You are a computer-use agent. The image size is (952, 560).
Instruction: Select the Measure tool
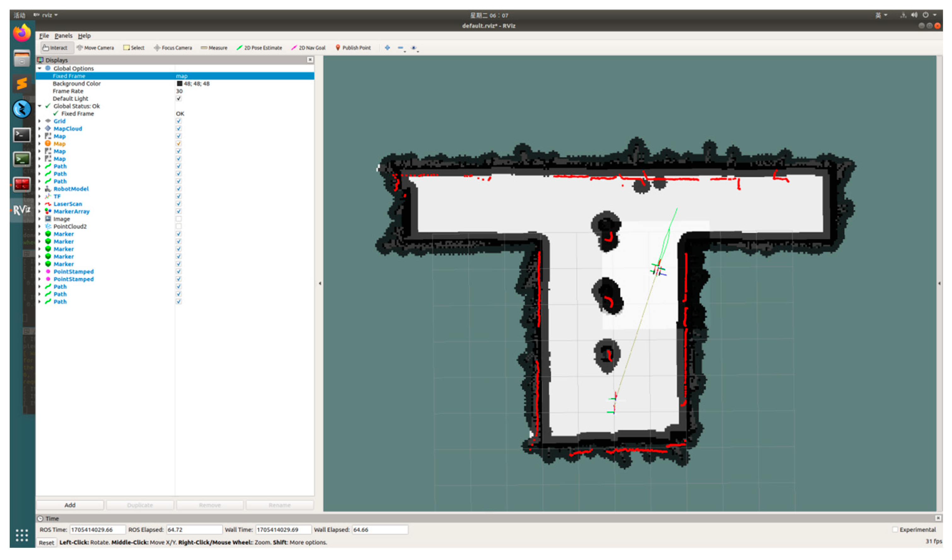[x=214, y=48]
